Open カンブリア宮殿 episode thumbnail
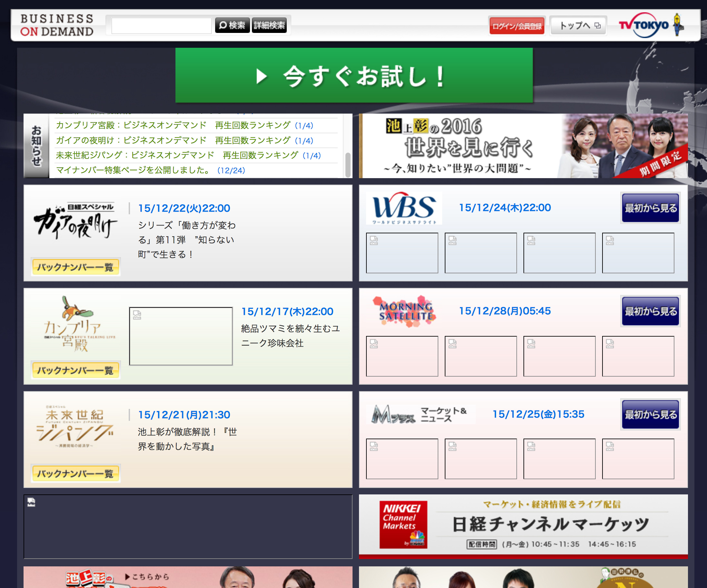The image size is (707, 588). click(x=181, y=336)
